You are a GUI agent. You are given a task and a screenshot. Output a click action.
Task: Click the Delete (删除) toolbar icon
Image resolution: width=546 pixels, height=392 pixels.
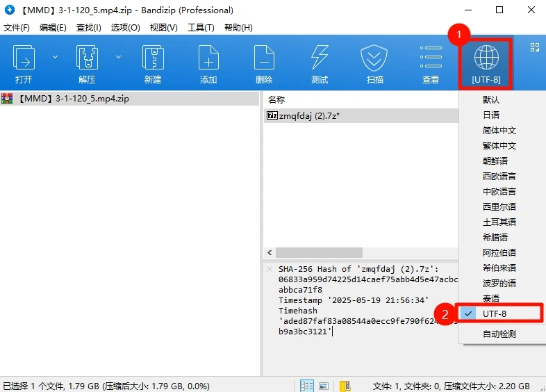[x=264, y=64]
